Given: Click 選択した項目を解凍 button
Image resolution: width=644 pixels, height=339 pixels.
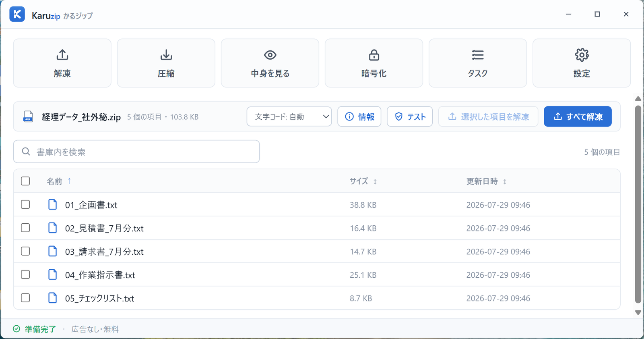Looking at the screenshot, I should [488, 116].
